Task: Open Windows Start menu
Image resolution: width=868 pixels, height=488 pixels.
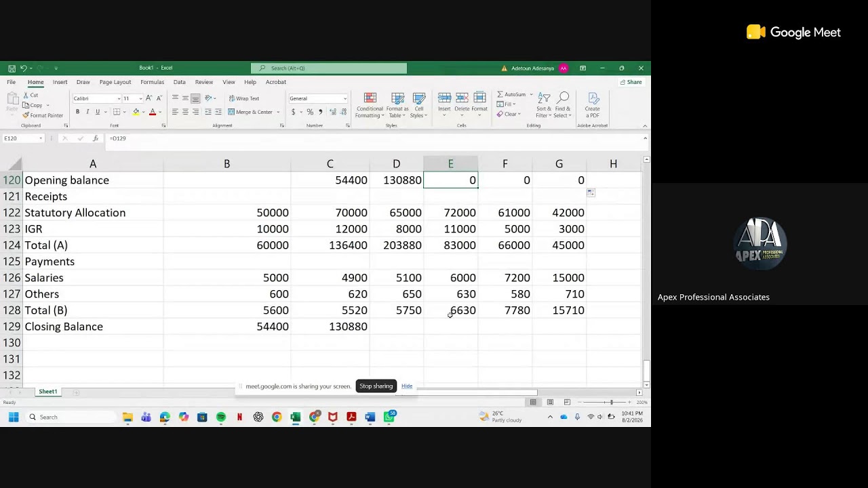Action: pyautogui.click(x=14, y=417)
